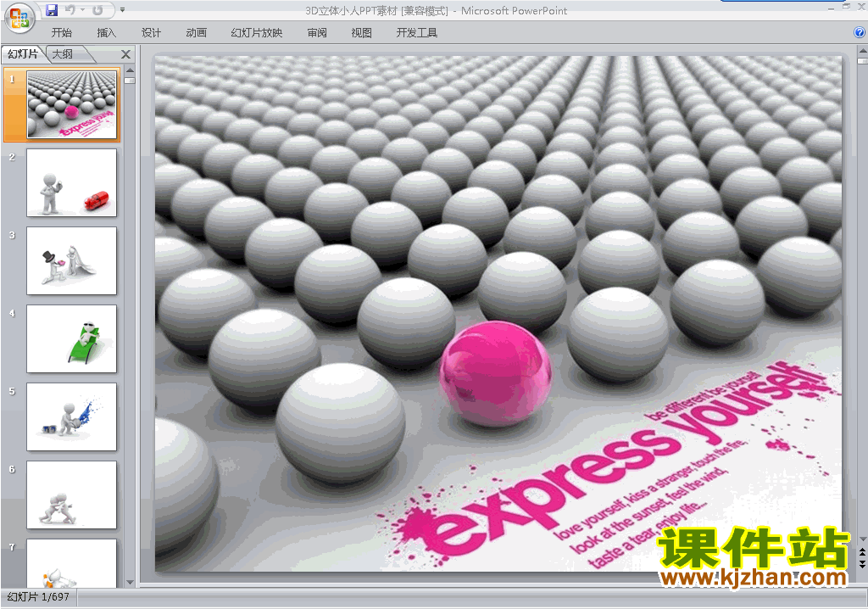Open the blue Help question-mark icon
The image size is (868, 609).
[x=860, y=33]
